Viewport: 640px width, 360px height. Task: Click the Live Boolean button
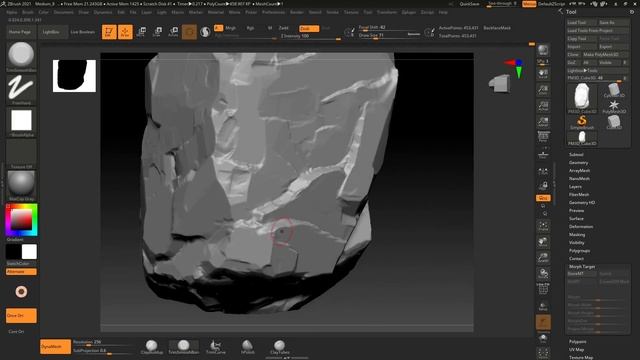(x=82, y=32)
